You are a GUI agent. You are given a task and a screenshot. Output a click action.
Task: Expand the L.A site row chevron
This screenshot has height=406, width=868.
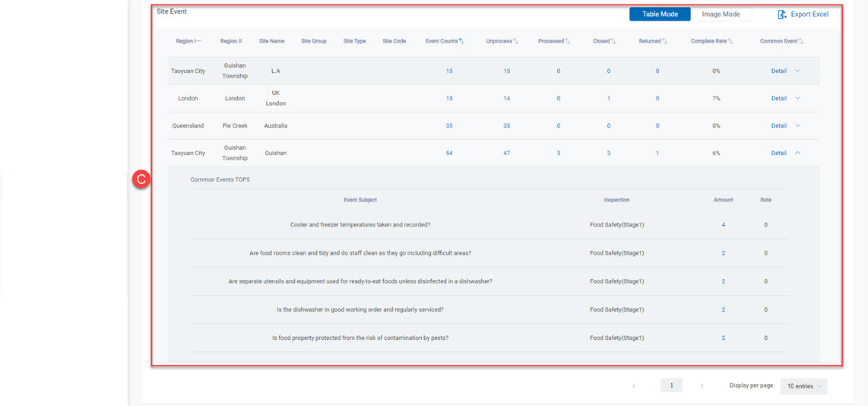[798, 71]
